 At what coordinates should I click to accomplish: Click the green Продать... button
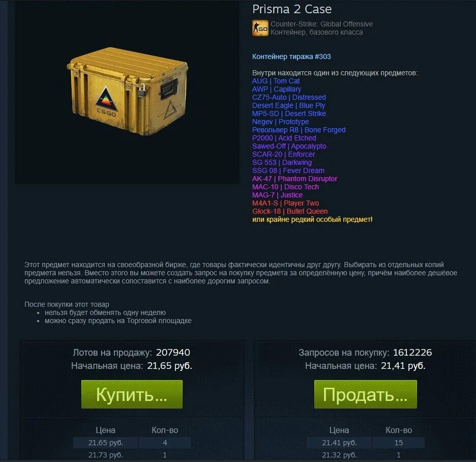365,394
